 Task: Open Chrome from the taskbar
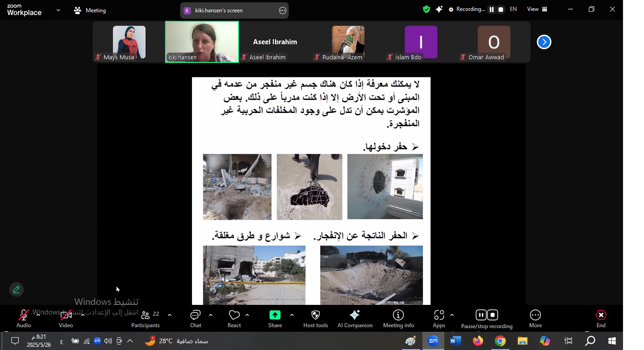pyautogui.click(x=500, y=341)
